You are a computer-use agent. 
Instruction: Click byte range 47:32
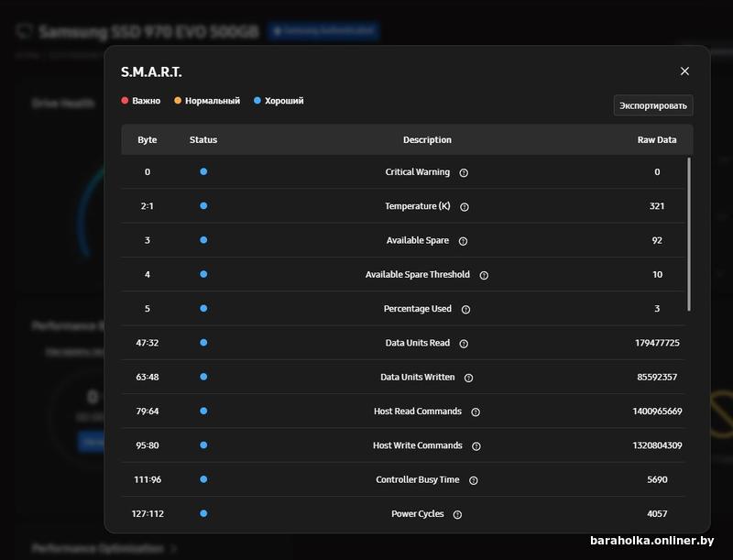pos(148,343)
